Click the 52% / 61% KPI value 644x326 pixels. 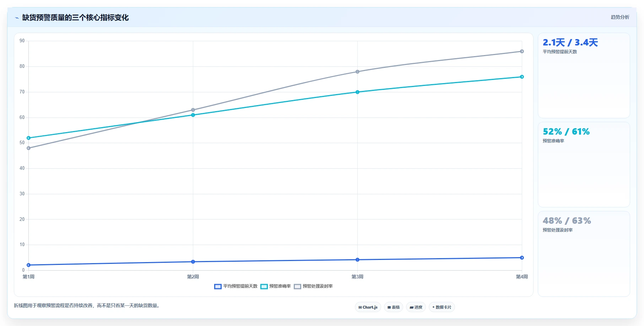tap(566, 132)
